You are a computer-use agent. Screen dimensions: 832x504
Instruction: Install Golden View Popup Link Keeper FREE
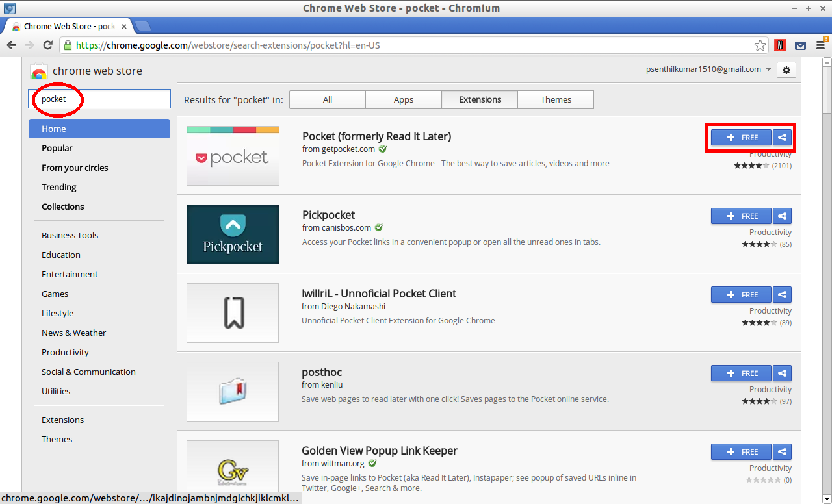click(x=741, y=452)
